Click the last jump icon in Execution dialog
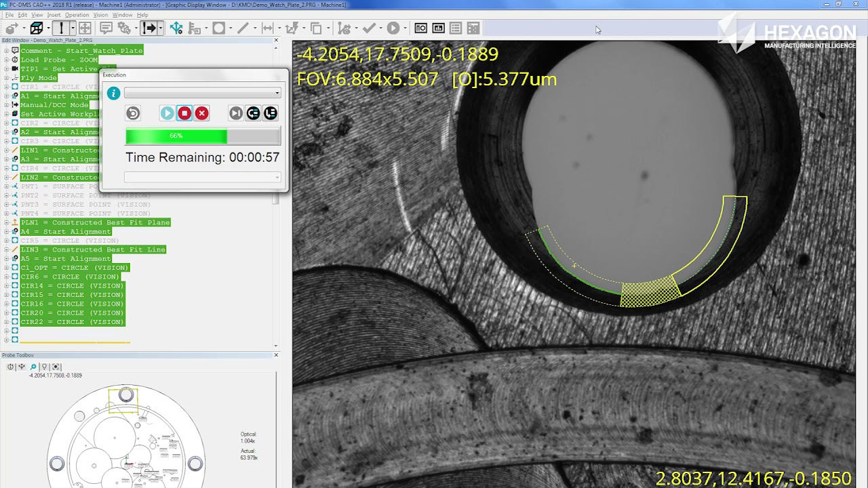 (271, 113)
